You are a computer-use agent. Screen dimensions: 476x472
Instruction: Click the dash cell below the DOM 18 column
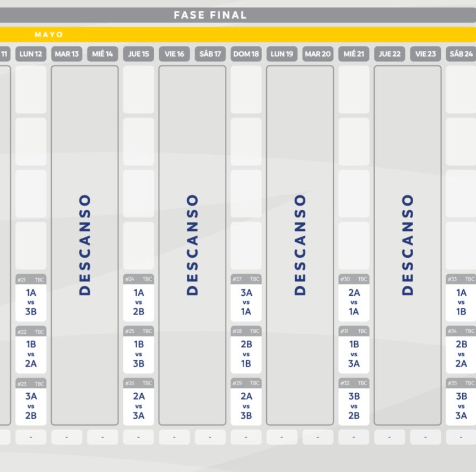click(x=246, y=437)
